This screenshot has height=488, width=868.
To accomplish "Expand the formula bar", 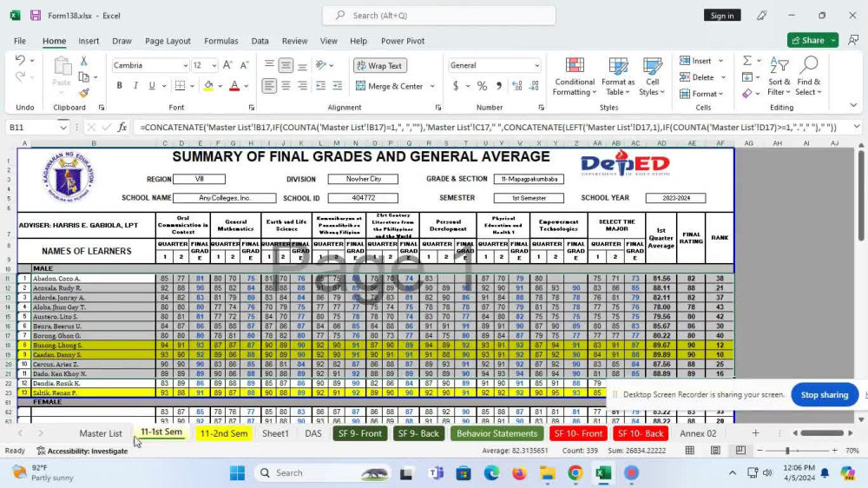I will click(857, 127).
